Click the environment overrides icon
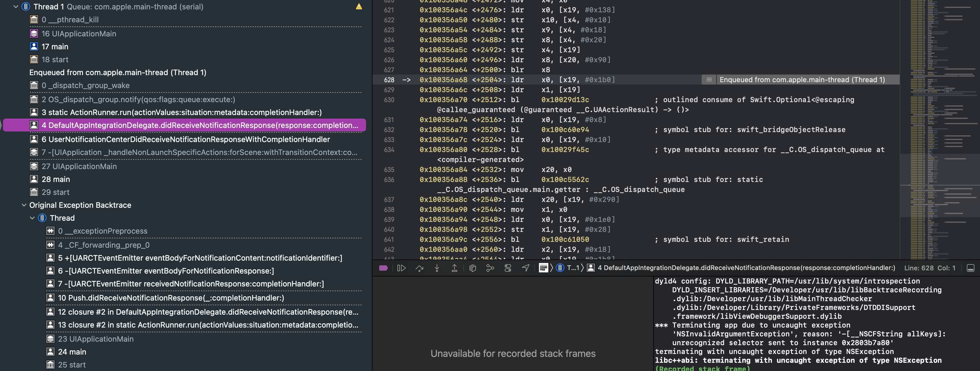 point(508,268)
